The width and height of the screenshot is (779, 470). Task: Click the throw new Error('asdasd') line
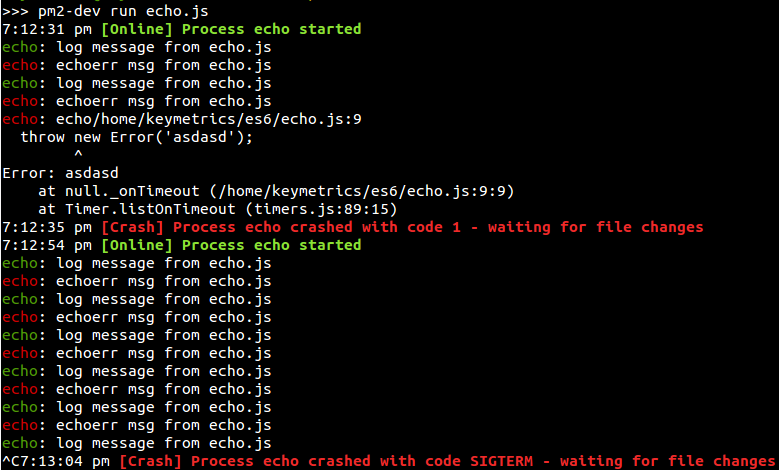point(137,137)
